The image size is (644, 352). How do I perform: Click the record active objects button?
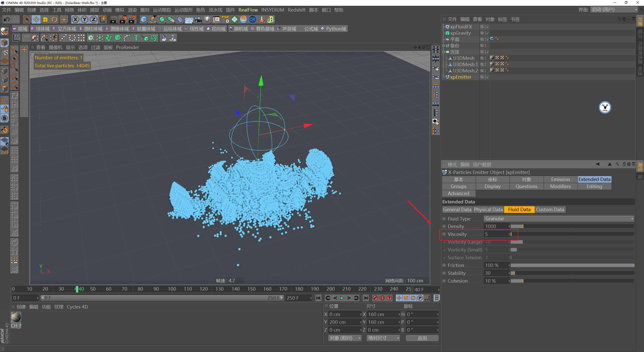(375, 298)
